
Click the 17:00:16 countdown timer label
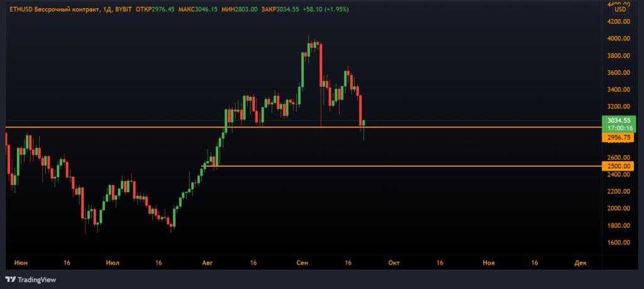(619, 128)
